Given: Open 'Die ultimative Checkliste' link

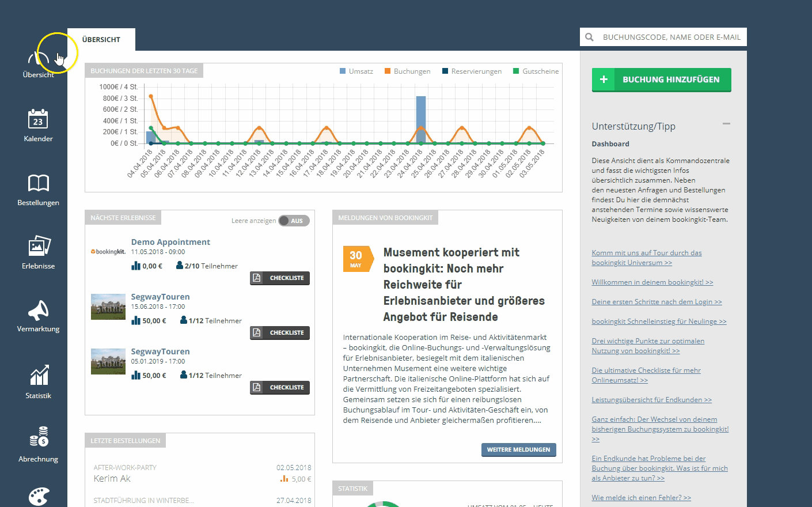Looking at the screenshot, I should point(646,375).
